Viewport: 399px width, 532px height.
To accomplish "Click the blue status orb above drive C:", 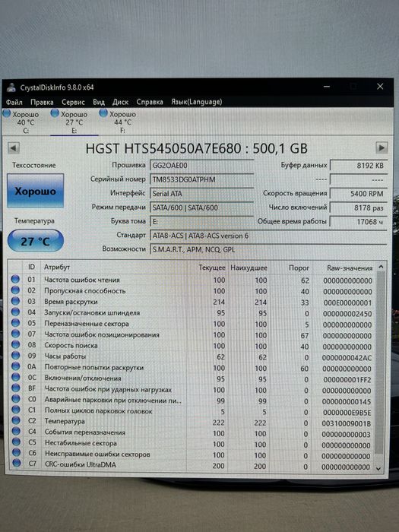I will tap(7, 114).
